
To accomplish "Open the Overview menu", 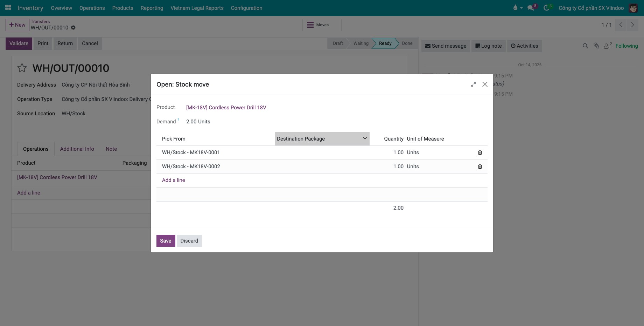I will [61, 8].
